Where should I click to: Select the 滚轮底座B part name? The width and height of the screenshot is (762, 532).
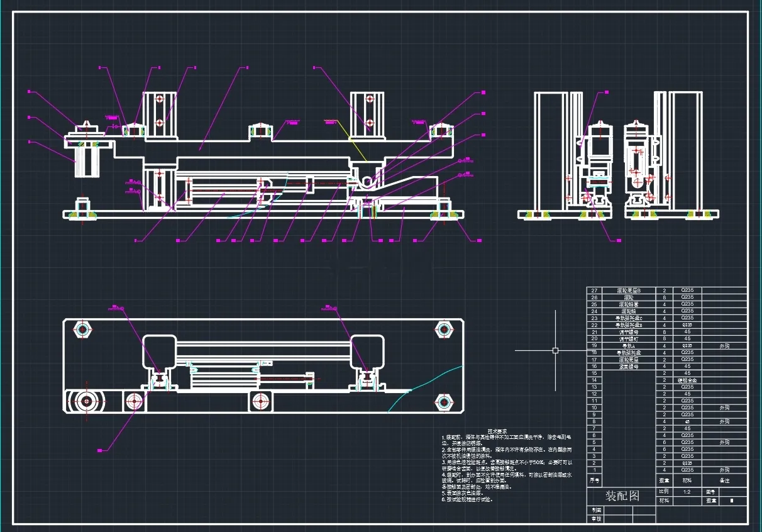[629, 291]
